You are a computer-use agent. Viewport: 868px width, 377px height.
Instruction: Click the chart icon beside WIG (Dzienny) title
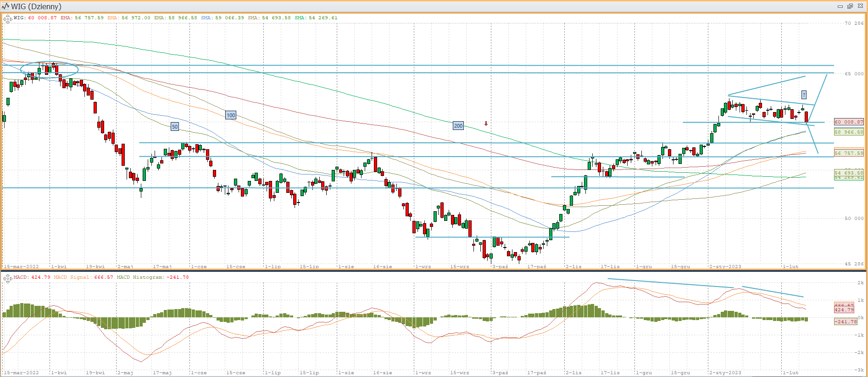pos(6,6)
